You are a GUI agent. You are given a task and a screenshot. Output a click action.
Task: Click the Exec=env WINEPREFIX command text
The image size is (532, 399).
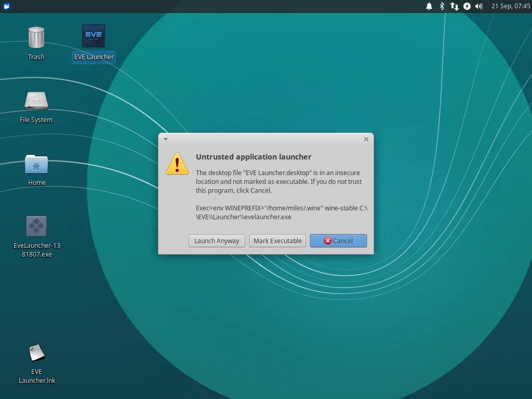tap(281, 212)
